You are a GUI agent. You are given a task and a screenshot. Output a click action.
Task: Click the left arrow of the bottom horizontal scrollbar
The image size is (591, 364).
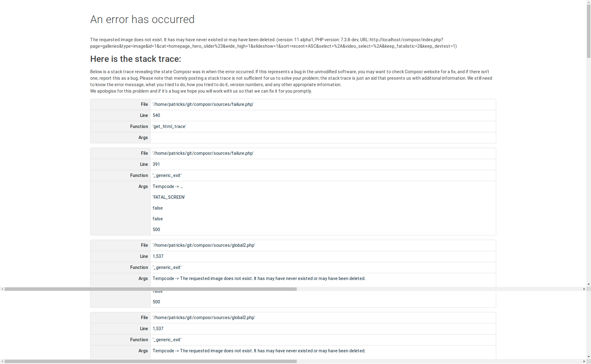click(2, 362)
